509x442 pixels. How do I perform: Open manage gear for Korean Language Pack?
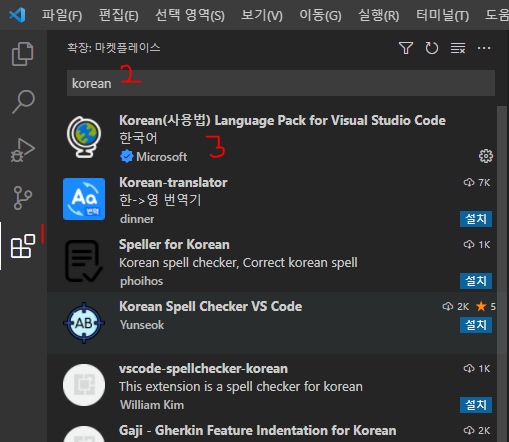tap(486, 156)
